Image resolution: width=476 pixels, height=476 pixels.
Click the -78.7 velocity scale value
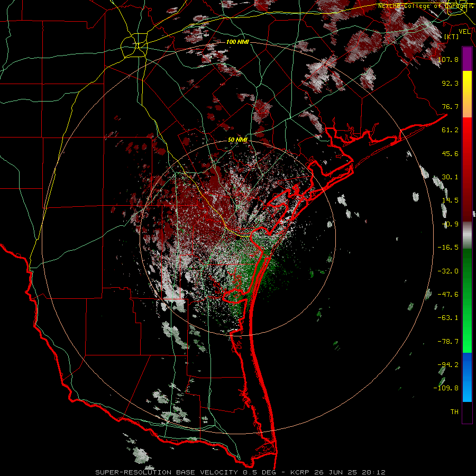tap(448, 341)
